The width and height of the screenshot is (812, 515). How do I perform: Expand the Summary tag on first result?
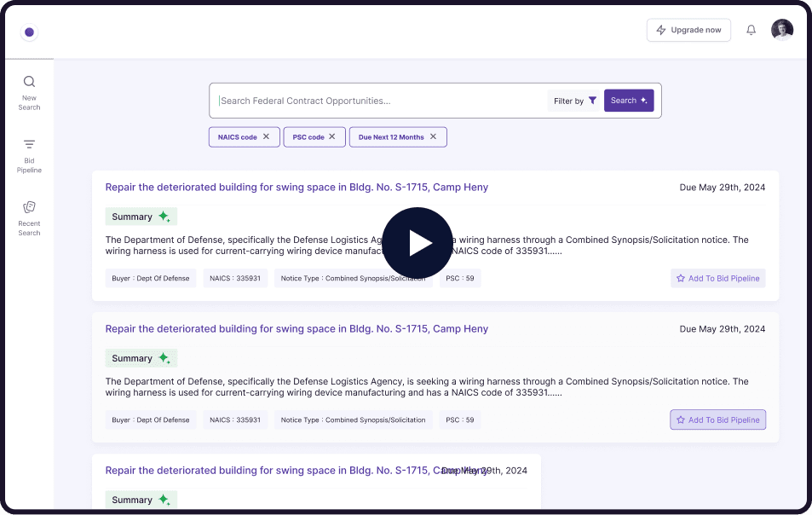[141, 217]
